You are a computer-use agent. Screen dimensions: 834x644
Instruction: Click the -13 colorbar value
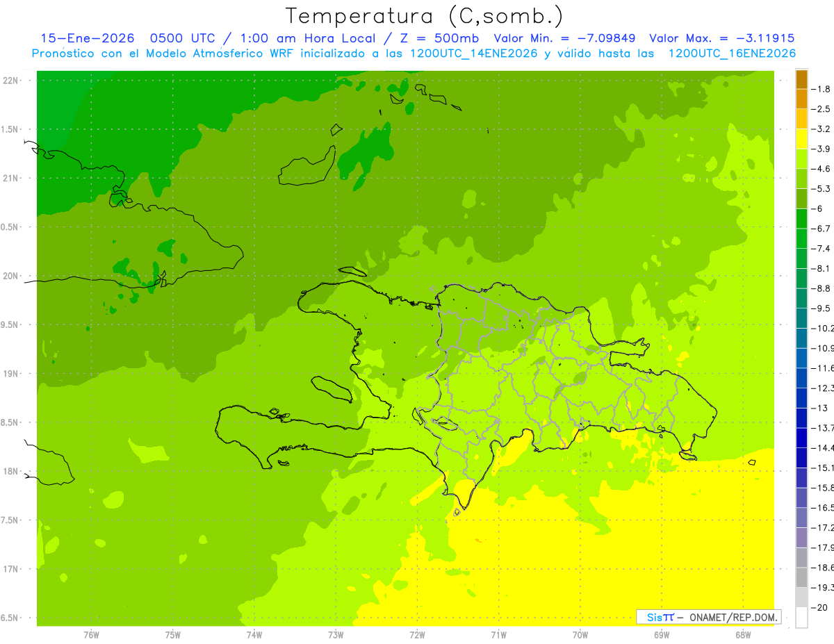pos(819,408)
